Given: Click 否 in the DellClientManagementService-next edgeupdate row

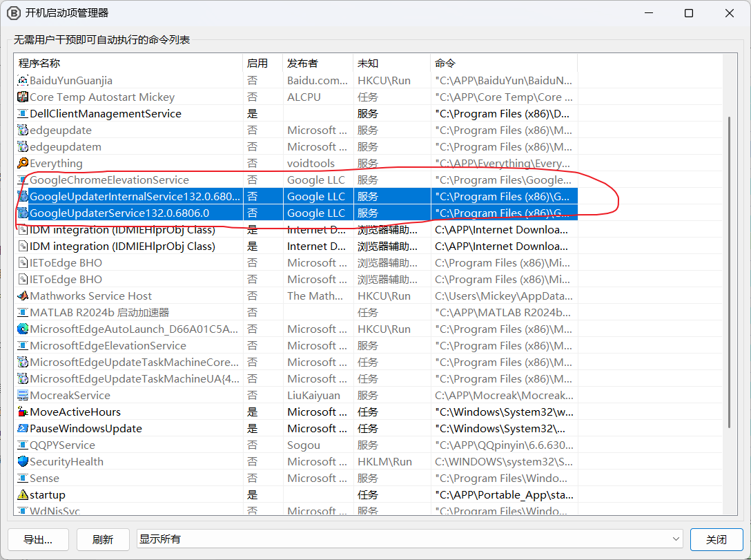Looking at the screenshot, I should click(253, 131).
